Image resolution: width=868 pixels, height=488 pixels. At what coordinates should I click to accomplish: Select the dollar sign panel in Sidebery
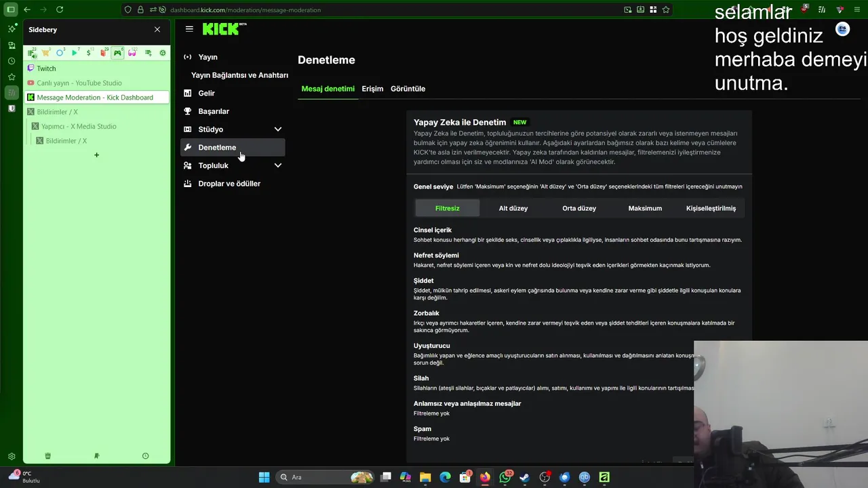(90, 53)
